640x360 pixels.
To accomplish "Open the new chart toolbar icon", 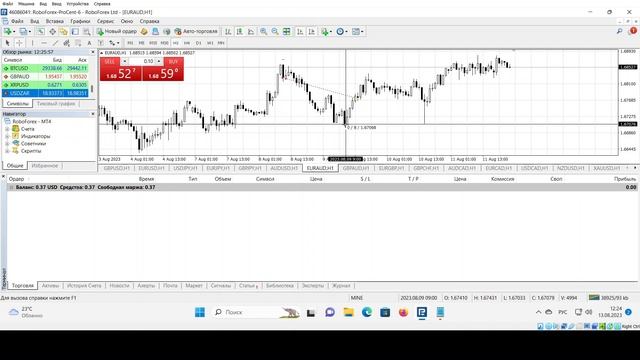I will point(8,31).
